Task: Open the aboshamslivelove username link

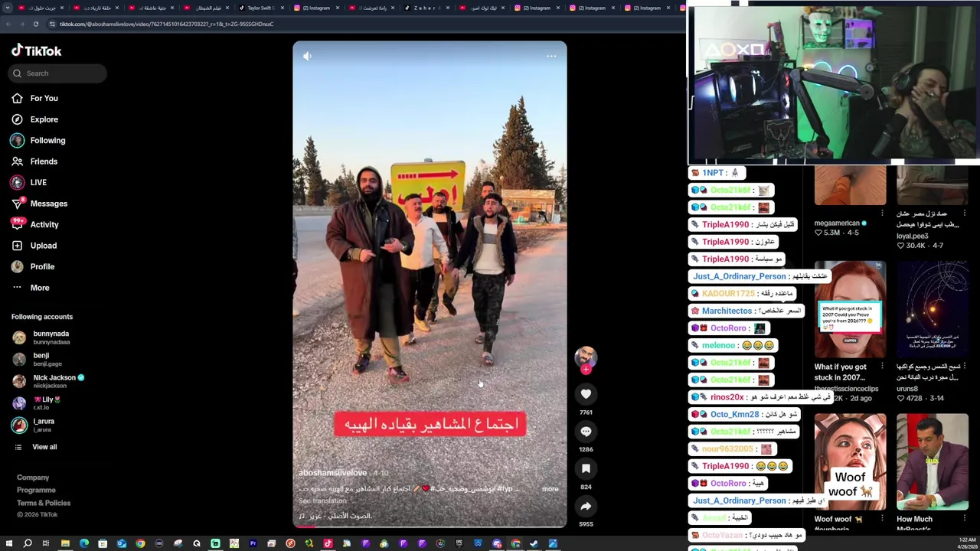Action: (x=332, y=473)
